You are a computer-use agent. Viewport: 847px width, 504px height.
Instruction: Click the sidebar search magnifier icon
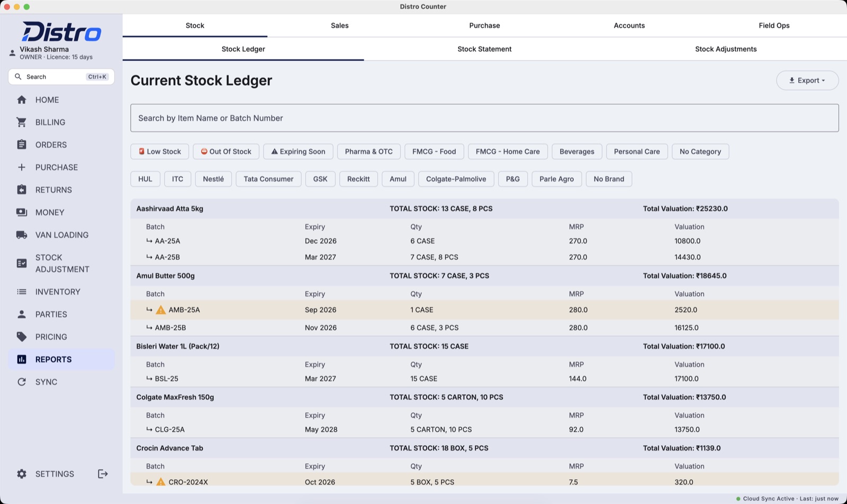coord(18,77)
